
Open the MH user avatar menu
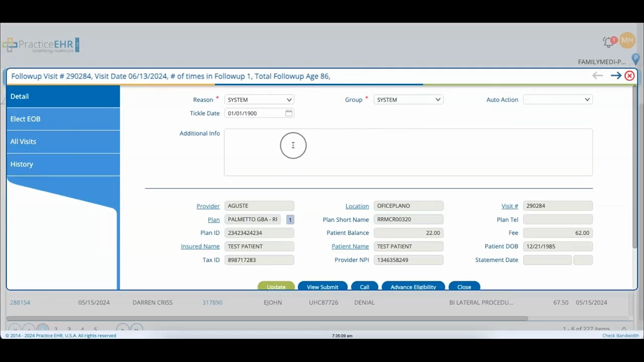coord(627,40)
